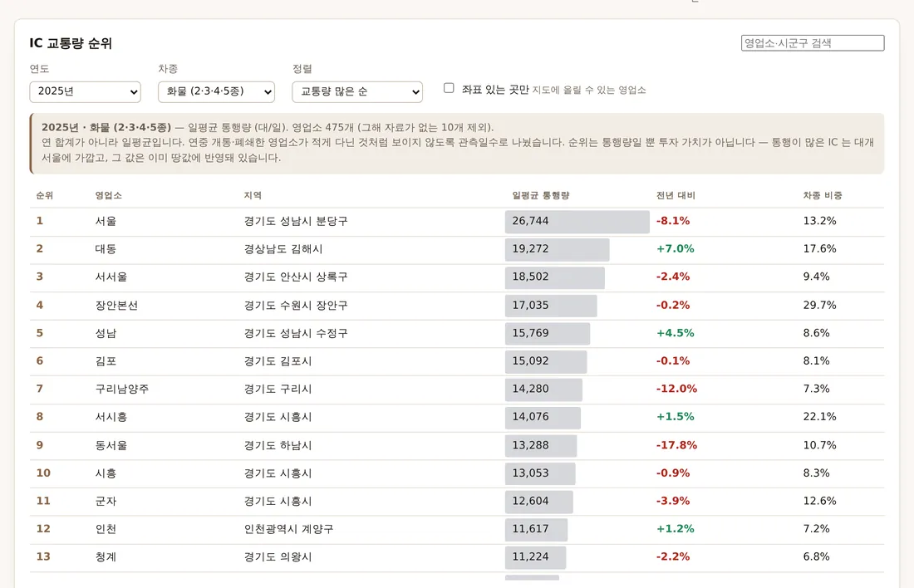The image size is (914, 588).
Task: Click the 13,053 traffic volume bar
Action: tap(540, 473)
